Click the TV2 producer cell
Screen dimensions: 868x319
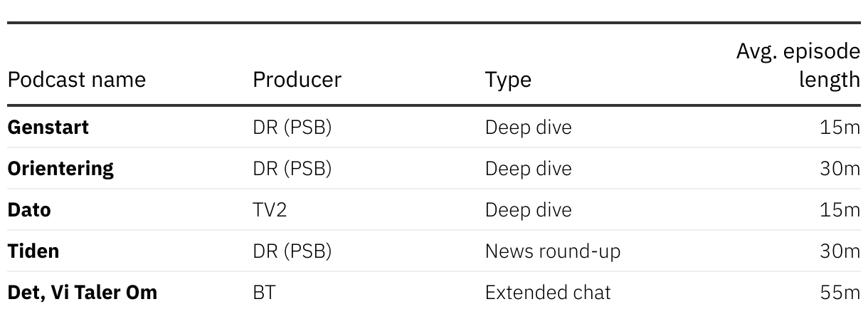point(270,210)
